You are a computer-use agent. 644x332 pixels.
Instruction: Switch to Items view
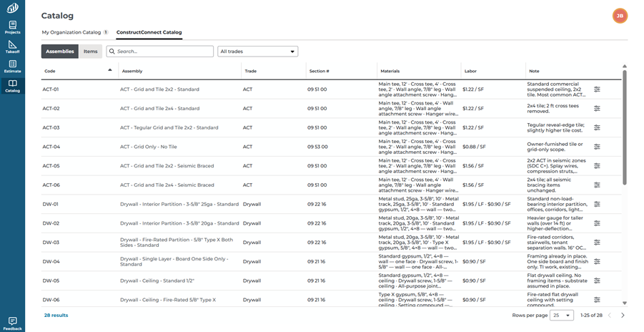90,52
